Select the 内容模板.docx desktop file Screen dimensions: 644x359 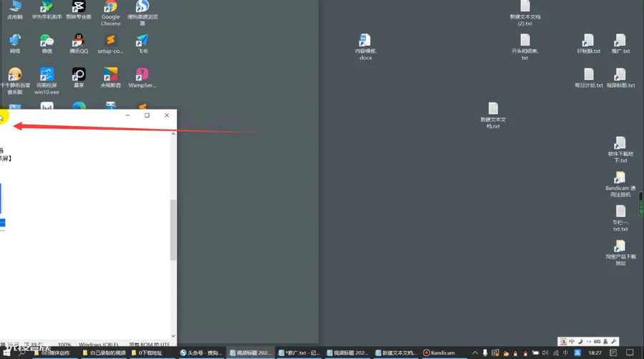pos(365,47)
